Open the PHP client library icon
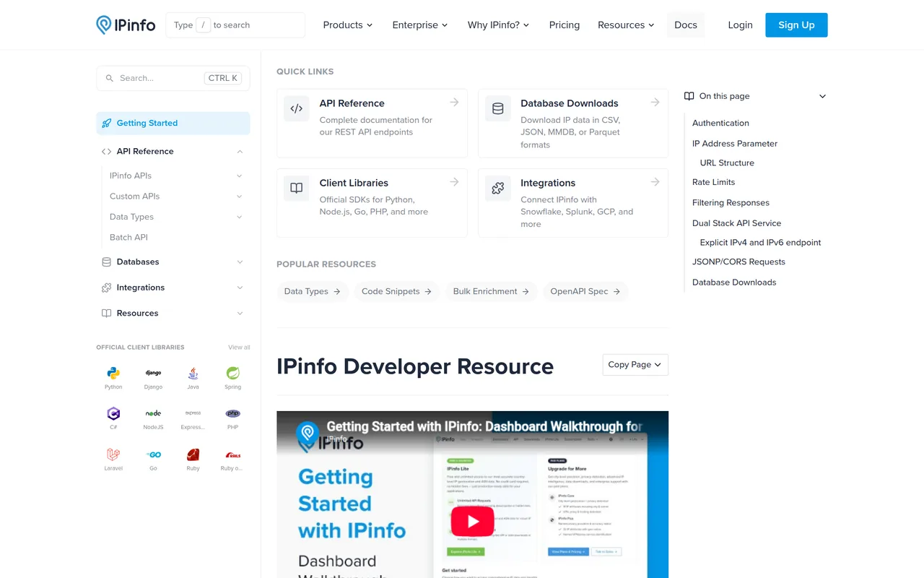This screenshot has height=578, width=924. (232, 414)
